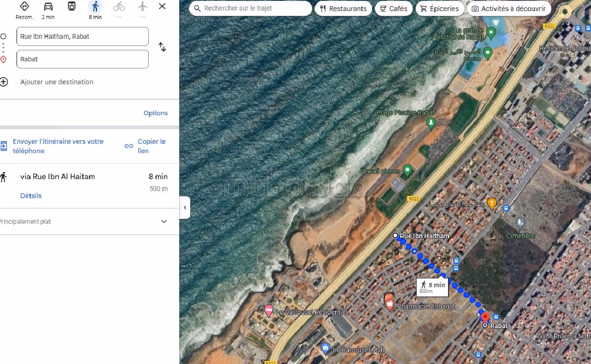Switch to driving mode car icon

(48, 7)
